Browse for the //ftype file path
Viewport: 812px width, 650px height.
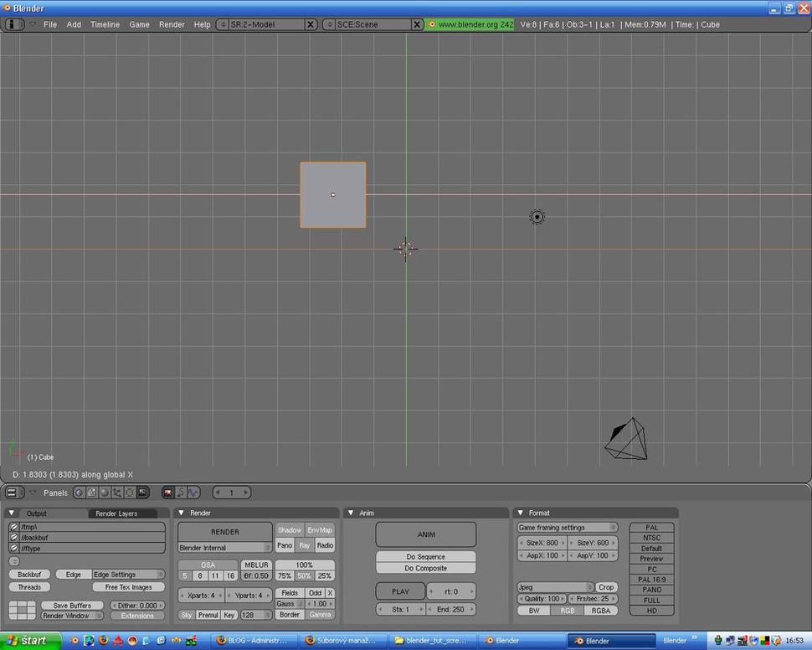[14, 548]
